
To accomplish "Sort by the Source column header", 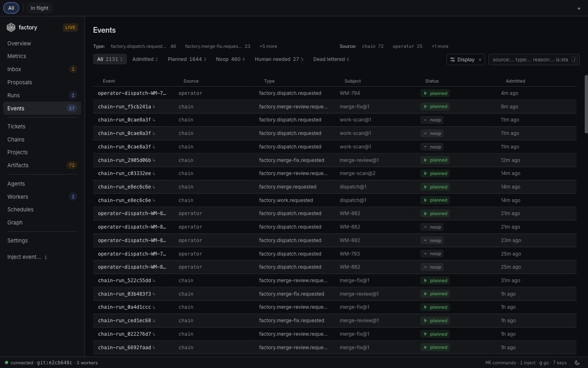I will pos(191,81).
